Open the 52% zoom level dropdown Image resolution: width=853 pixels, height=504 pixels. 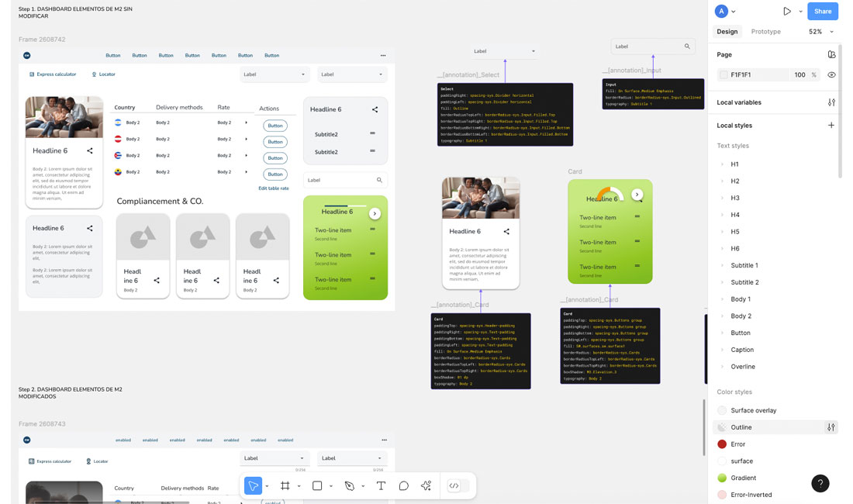pos(820,32)
